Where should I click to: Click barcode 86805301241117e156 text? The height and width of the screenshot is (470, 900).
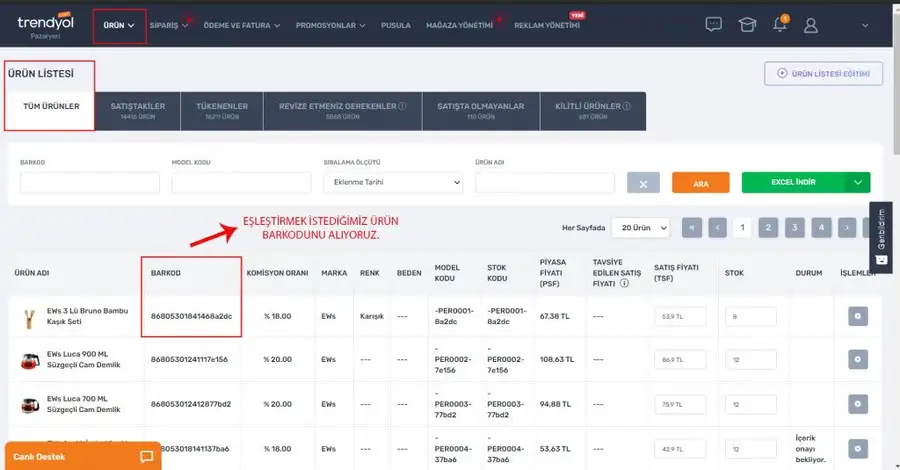tap(189, 359)
